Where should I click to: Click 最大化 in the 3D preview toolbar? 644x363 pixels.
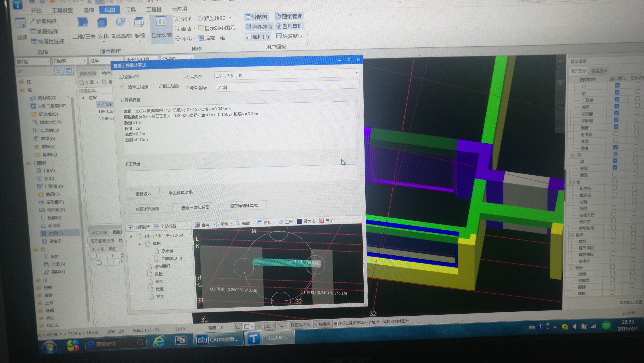click(306, 221)
